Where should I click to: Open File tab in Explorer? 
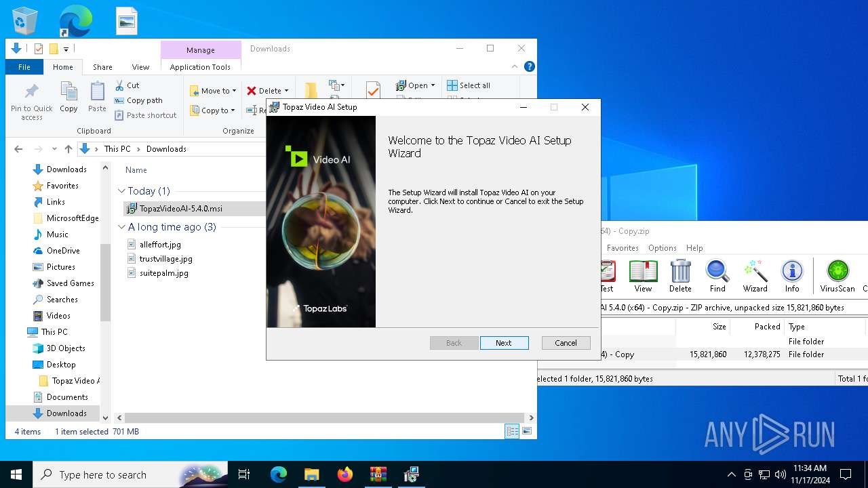pos(24,67)
